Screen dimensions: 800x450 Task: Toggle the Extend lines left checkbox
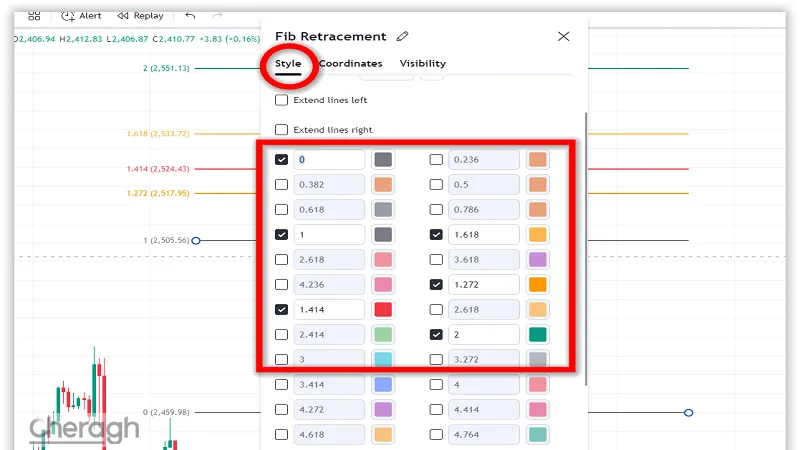(x=282, y=100)
